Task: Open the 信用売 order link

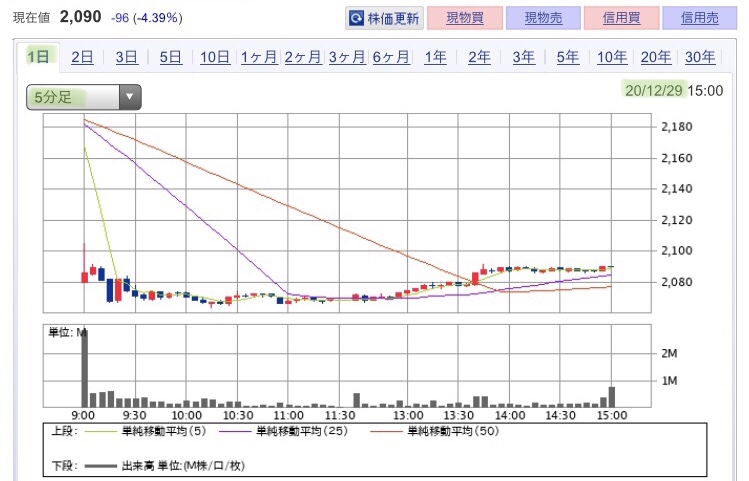Action: click(x=700, y=18)
